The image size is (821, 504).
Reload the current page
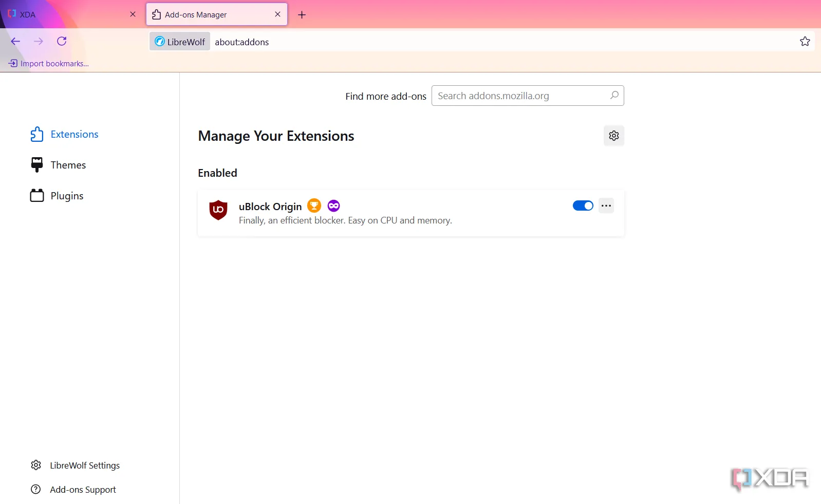pyautogui.click(x=62, y=42)
